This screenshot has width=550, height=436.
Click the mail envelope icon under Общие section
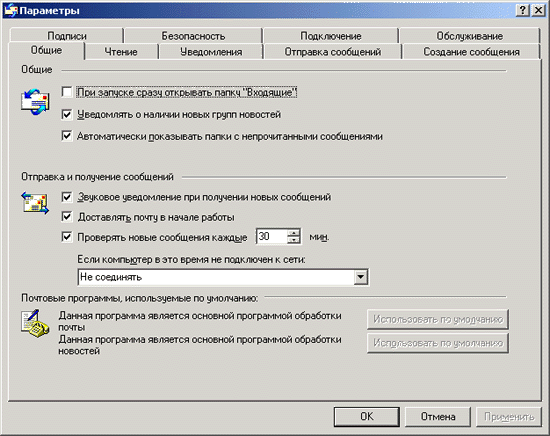coord(35,101)
